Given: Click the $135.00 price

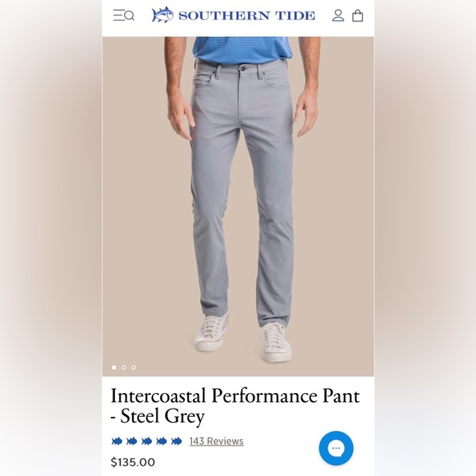Looking at the screenshot, I should (x=133, y=462).
